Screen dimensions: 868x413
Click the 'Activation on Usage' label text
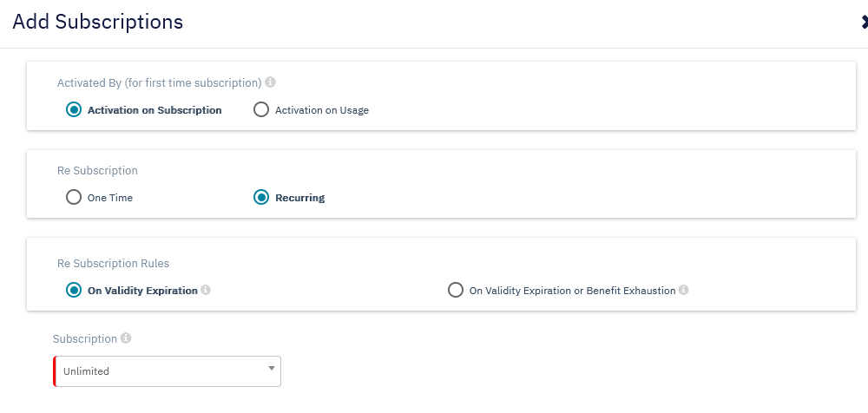[x=321, y=111]
